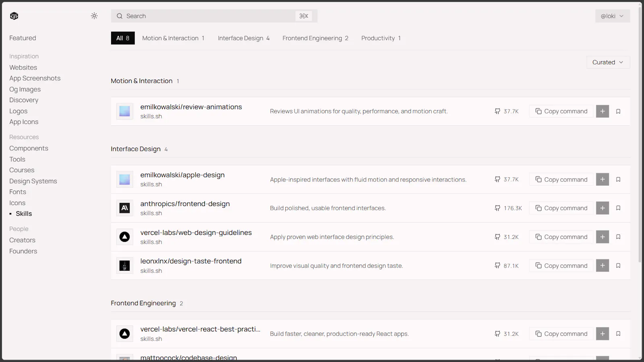
Task: Bookmark the apple-design skill
Action: 618,179
